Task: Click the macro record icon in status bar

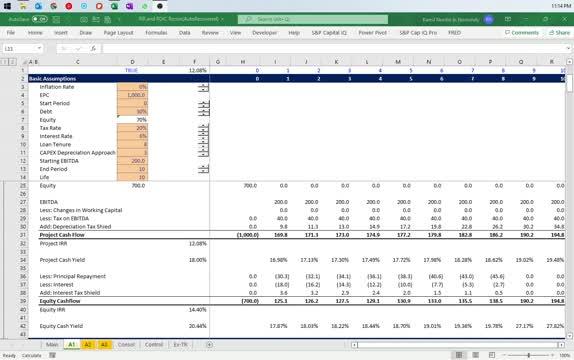Action: 53,355
